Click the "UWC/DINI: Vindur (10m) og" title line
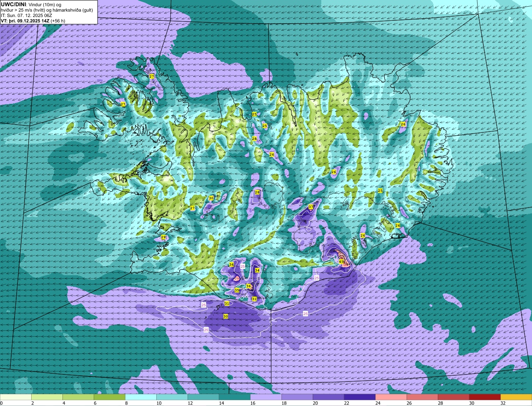Viewport: 532px width, 406px height. (31, 4)
